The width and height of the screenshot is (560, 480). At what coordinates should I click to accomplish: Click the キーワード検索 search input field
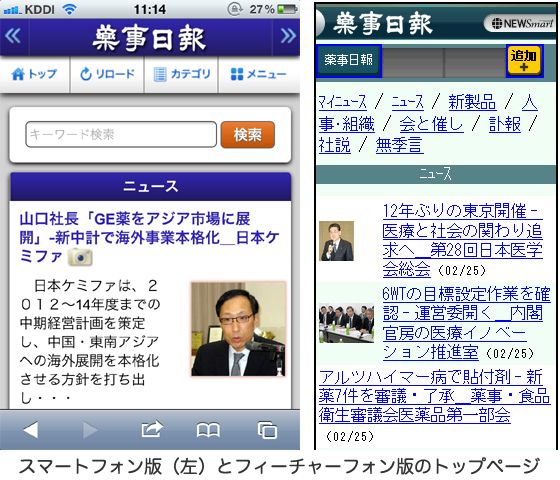click(x=121, y=135)
